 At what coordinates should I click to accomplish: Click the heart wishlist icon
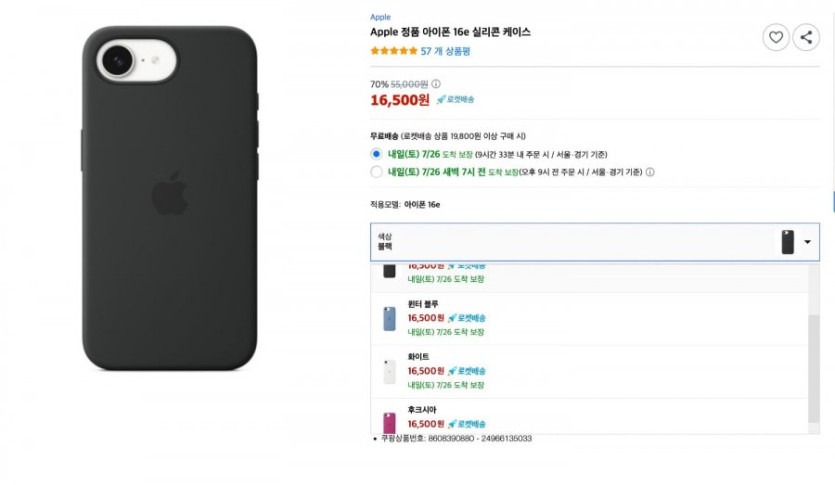coord(776,38)
